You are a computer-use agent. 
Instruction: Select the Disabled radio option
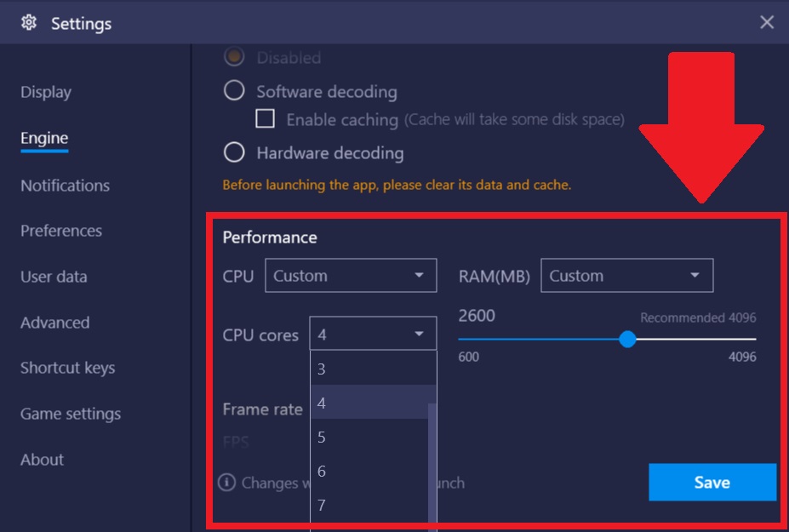[234, 56]
